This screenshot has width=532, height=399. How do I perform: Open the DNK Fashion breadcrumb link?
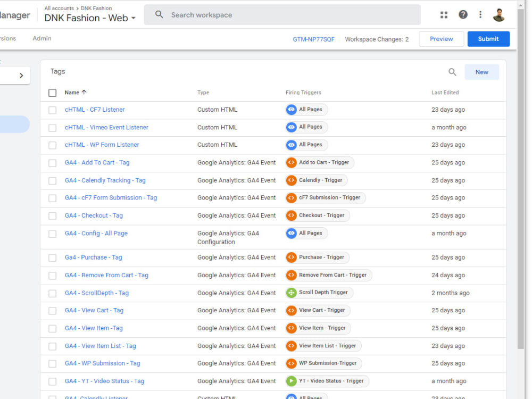[x=96, y=8]
